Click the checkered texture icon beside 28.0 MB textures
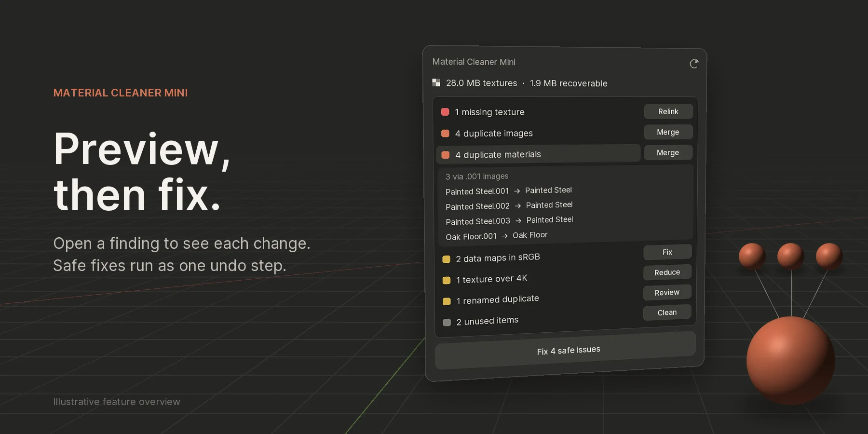 click(x=436, y=82)
